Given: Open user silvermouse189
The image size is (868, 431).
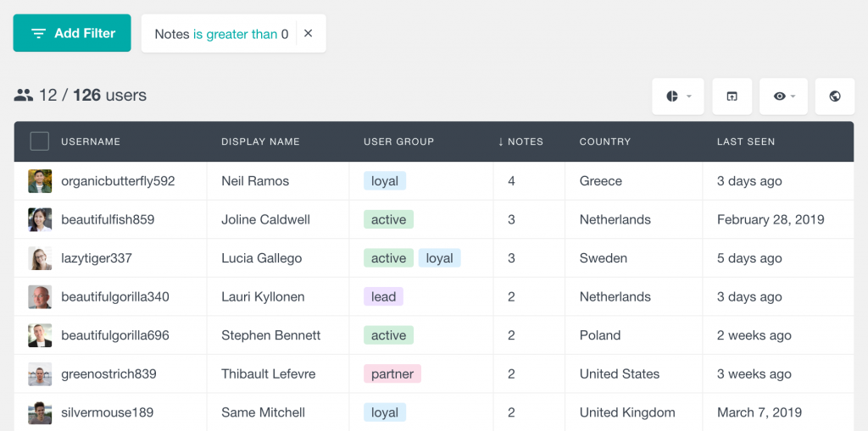Looking at the screenshot, I should (108, 412).
